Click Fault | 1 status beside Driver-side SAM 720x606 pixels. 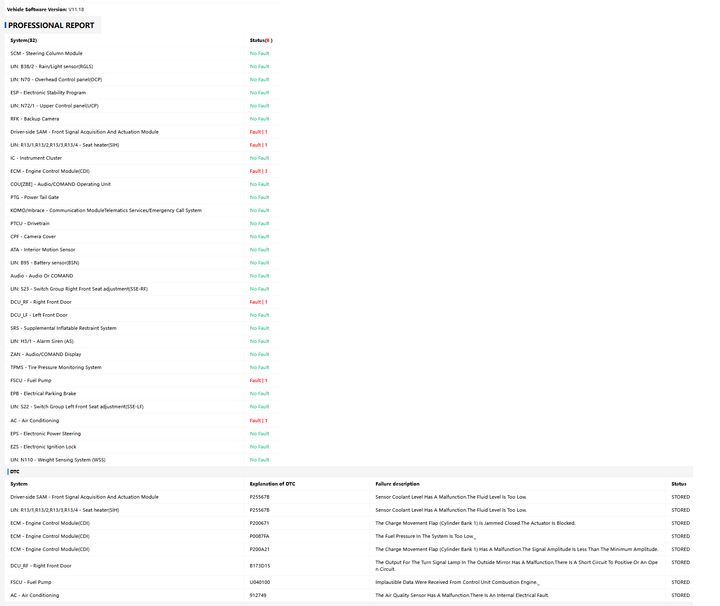(x=258, y=132)
